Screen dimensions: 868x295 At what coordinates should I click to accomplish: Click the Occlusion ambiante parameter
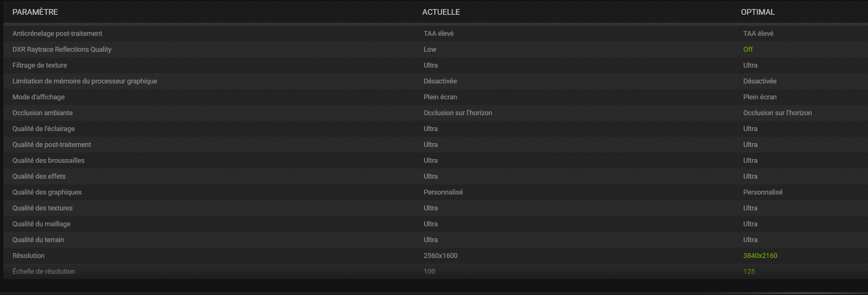click(42, 113)
